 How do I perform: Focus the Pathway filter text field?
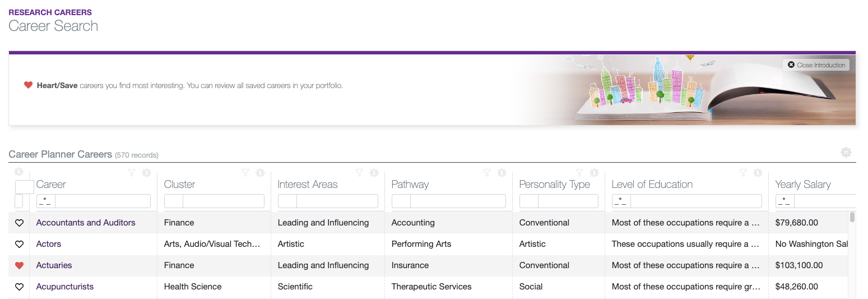458,201
